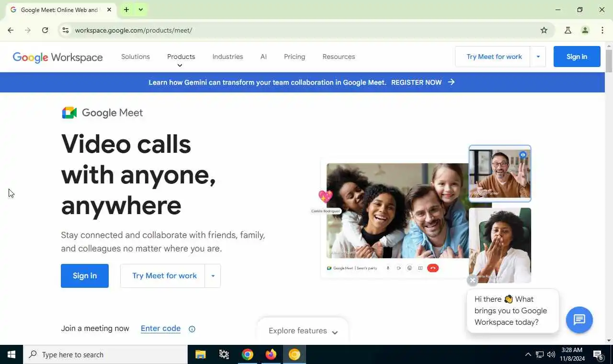Expand the chevron under Products
This screenshot has height=364, width=613.
point(180,66)
